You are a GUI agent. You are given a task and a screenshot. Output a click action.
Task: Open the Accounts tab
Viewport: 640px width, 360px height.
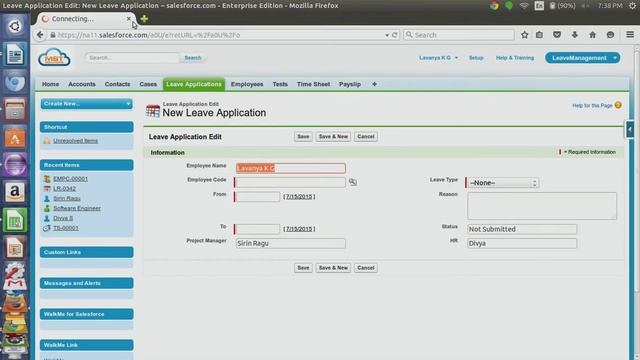coord(82,84)
